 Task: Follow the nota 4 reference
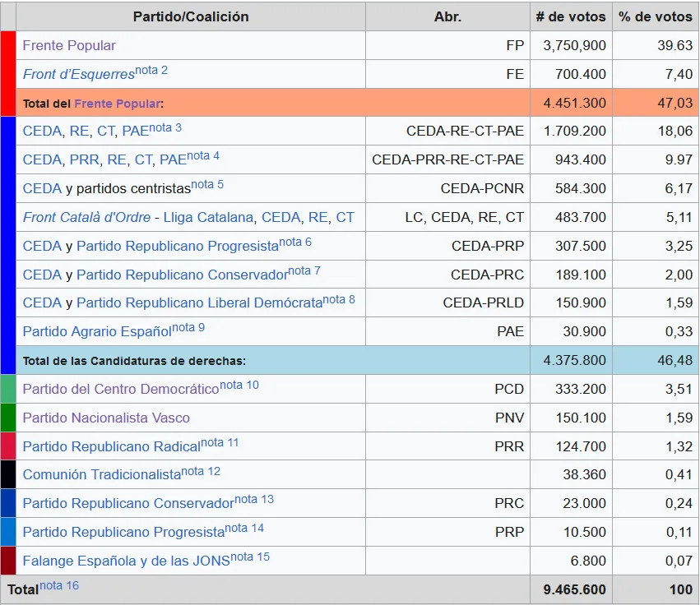coord(203,156)
